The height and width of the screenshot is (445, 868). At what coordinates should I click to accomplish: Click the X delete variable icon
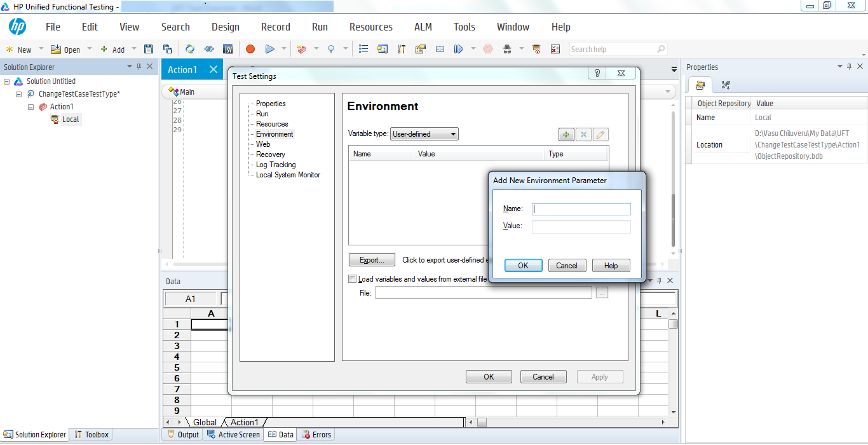[583, 134]
